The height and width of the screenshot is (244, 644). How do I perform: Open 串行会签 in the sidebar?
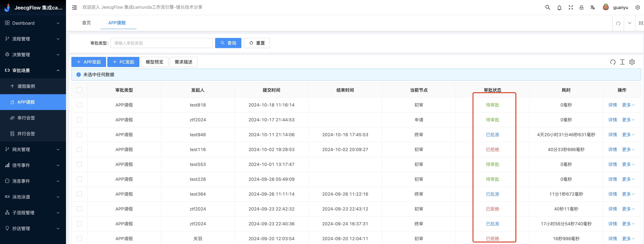click(x=33, y=118)
